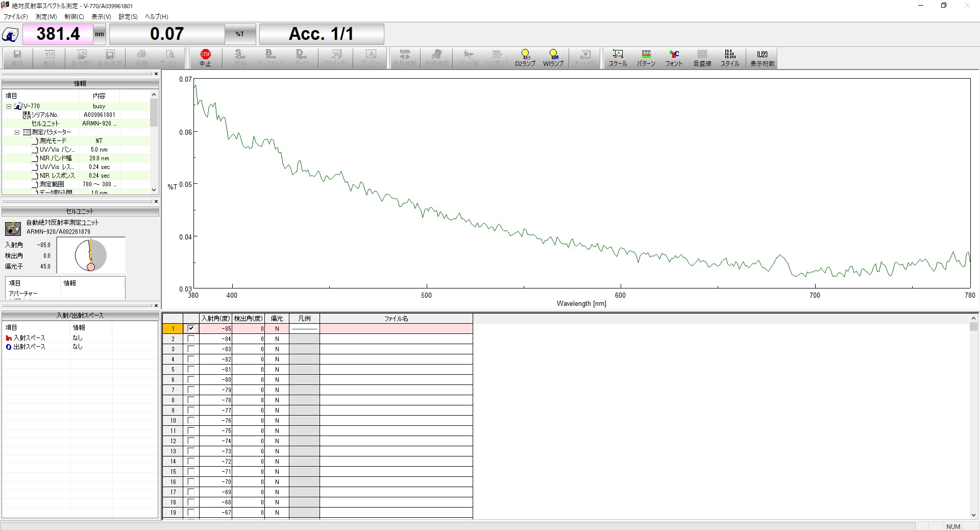The image size is (980, 530).
Task: Open the パラメーター parameter settings icon
Action: click(x=336, y=58)
